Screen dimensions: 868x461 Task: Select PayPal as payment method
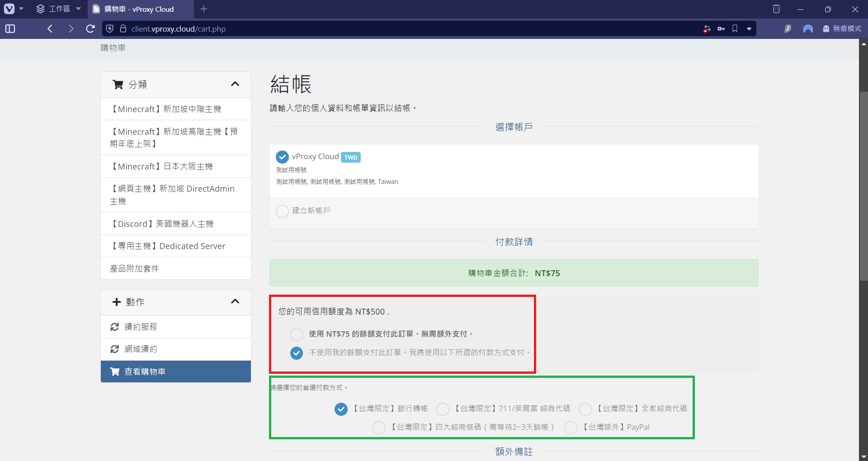571,428
